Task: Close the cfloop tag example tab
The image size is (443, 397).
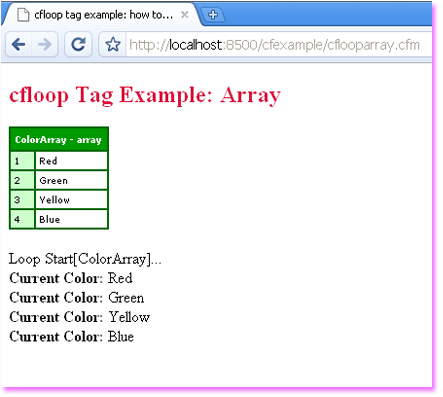Action: [185, 15]
